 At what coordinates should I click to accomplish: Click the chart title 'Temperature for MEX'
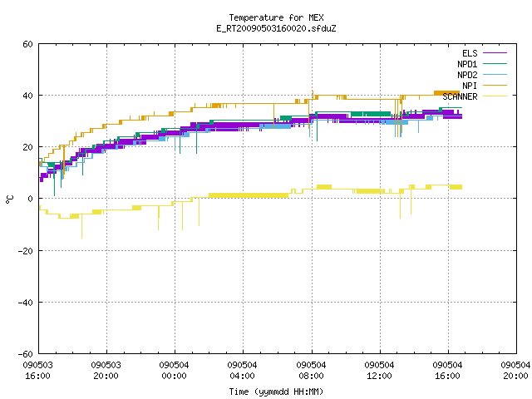point(276,17)
